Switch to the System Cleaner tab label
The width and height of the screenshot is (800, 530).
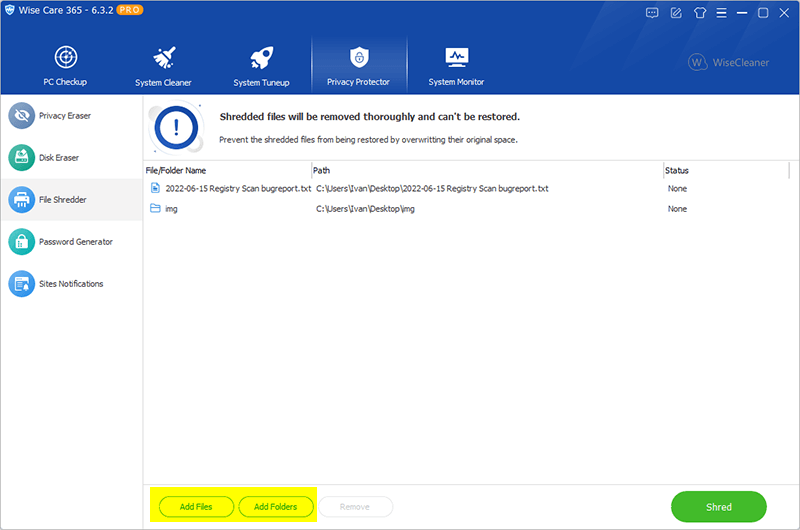point(163,82)
